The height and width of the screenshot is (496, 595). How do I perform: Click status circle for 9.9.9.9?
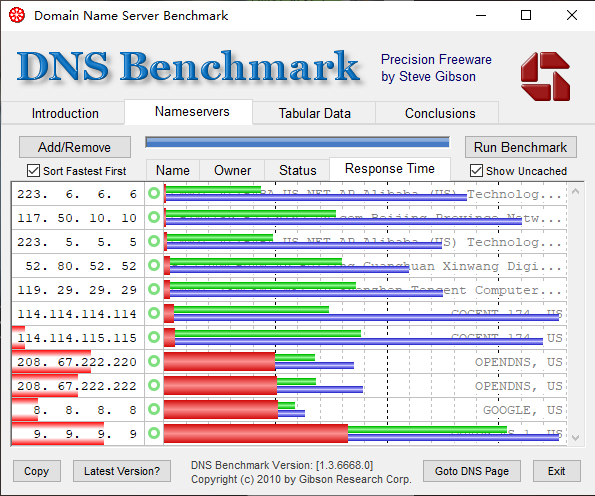[x=154, y=433]
